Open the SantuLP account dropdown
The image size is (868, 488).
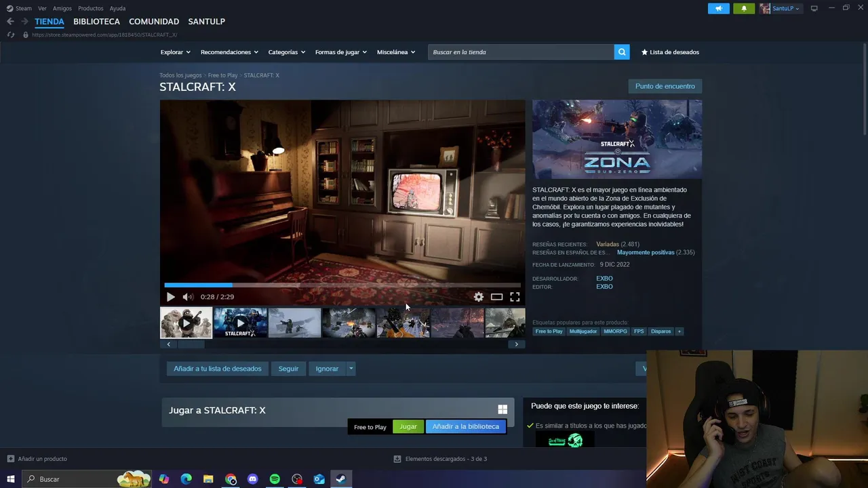pyautogui.click(x=781, y=8)
